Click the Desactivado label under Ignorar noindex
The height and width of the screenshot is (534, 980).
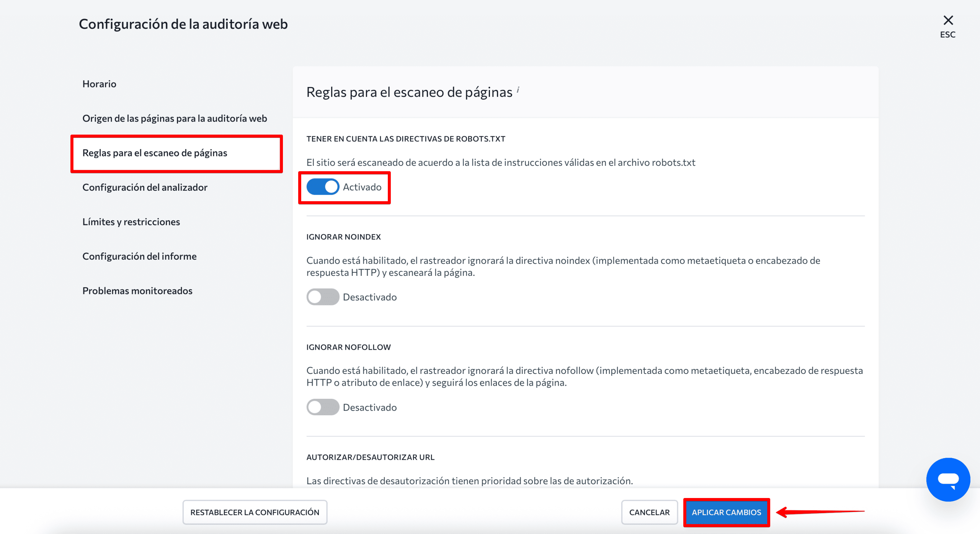[370, 297]
